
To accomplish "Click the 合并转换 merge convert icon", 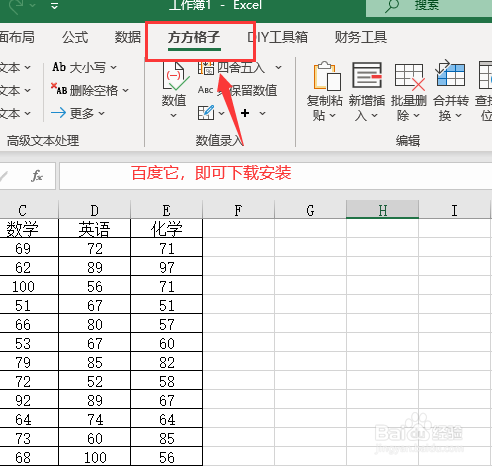I will [x=450, y=74].
